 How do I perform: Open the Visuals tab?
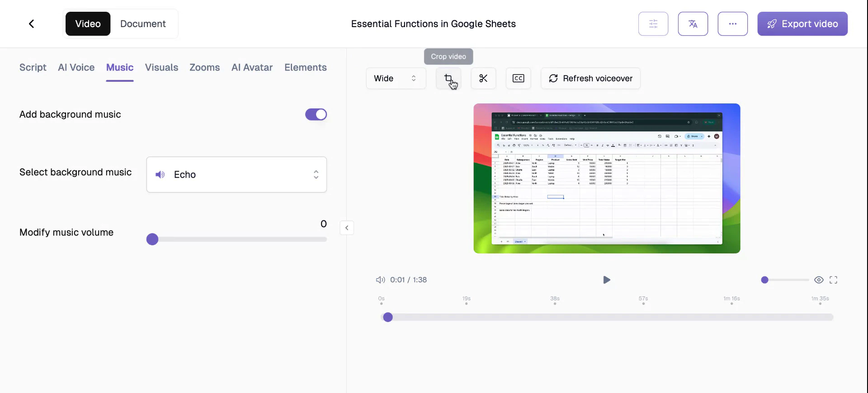[161, 68]
